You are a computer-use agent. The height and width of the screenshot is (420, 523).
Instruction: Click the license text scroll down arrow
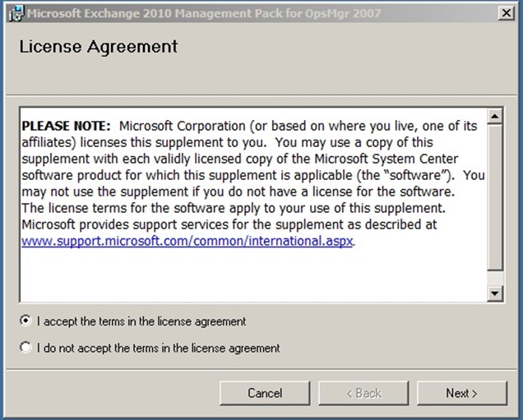coord(495,293)
